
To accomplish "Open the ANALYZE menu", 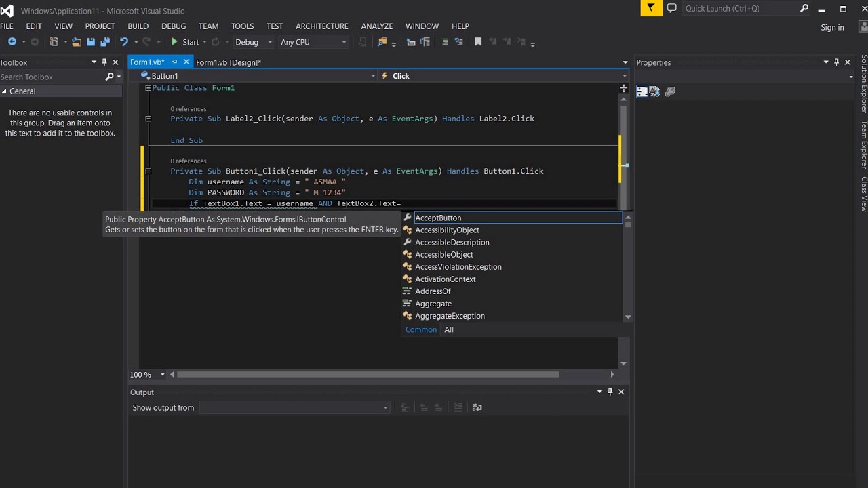I will click(x=377, y=26).
